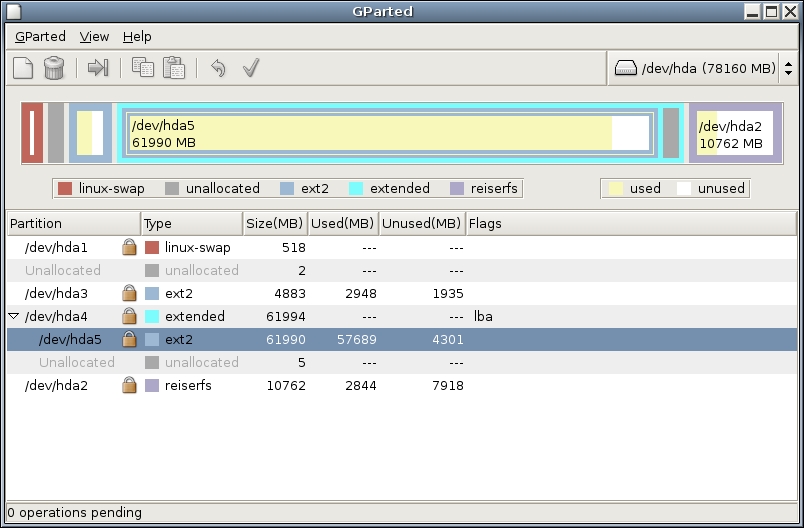Click the Copy partition icon
This screenshot has height=528, width=804.
coord(143,68)
